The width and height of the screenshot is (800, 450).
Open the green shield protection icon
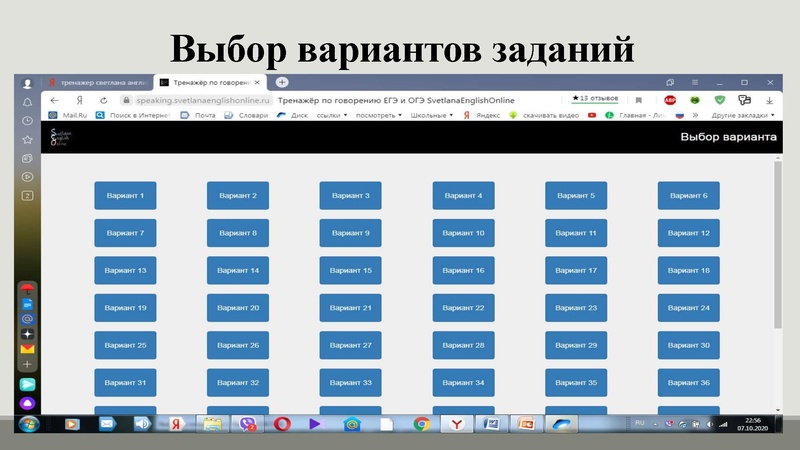tap(719, 100)
